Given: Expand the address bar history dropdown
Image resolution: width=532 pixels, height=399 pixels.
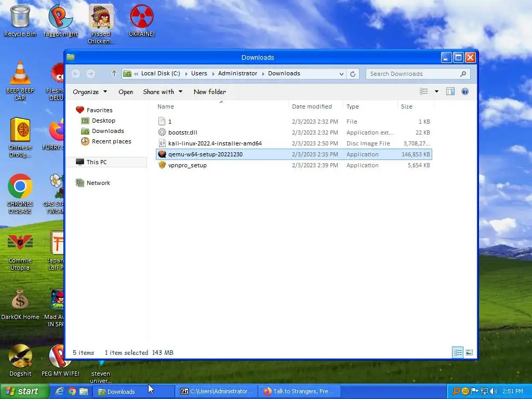Looking at the screenshot, I should click(x=341, y=74).
